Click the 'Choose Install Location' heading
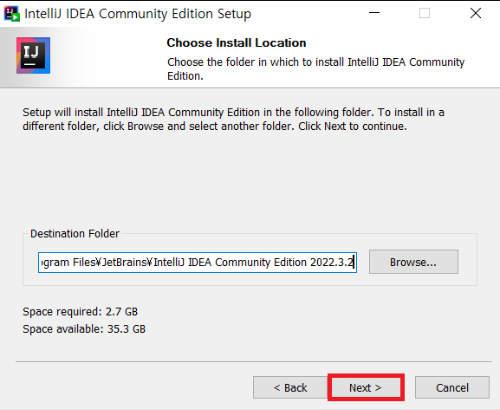Image resolution: width=500 pixels, height=410 pixels. (x=236, y=43)
